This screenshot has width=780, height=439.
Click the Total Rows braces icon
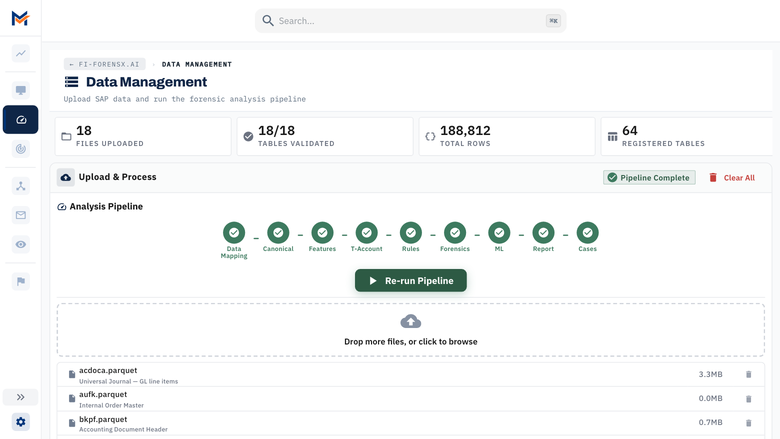tap(430, 136)
